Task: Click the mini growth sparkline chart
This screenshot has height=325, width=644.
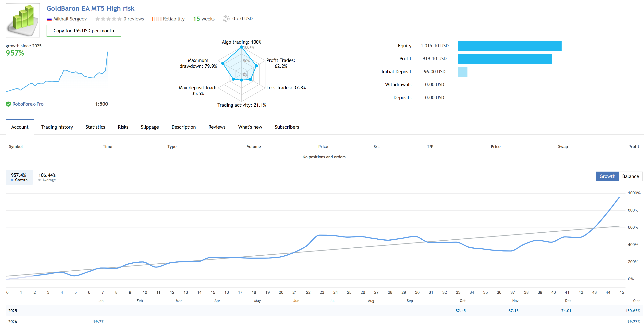Action: click(x=57, y=73)
